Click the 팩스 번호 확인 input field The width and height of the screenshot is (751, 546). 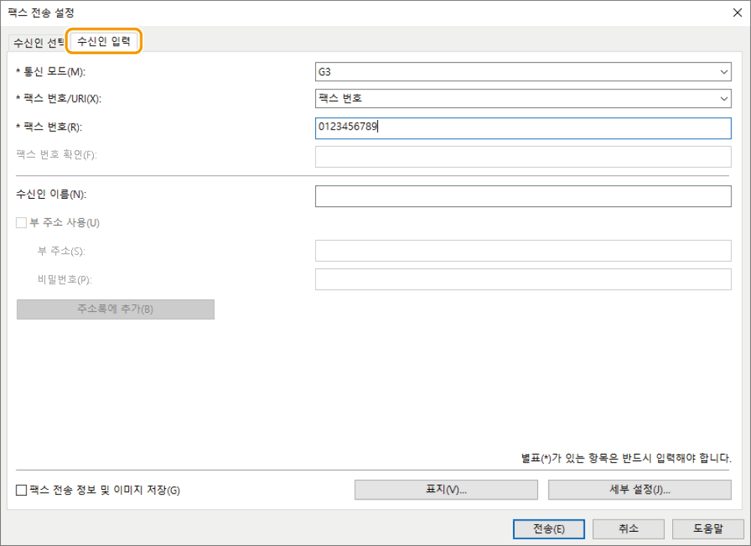pyautogui.click(x=523, y=156)
